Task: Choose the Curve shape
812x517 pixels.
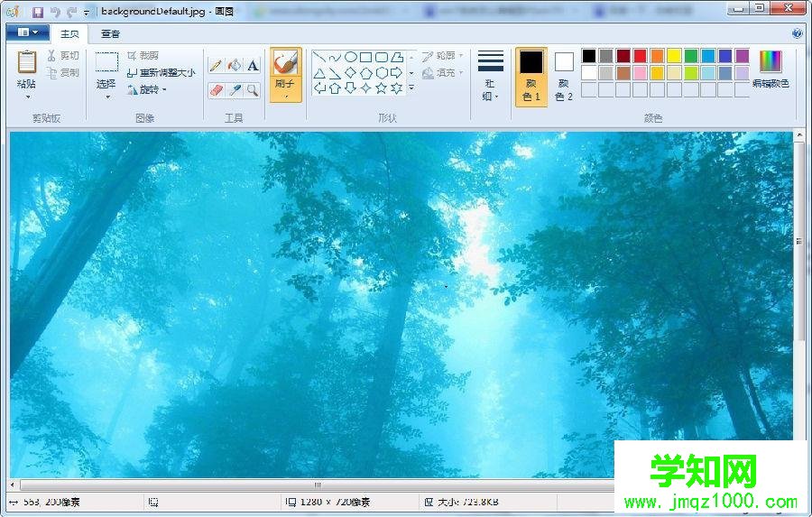Action: coord(335,57)
